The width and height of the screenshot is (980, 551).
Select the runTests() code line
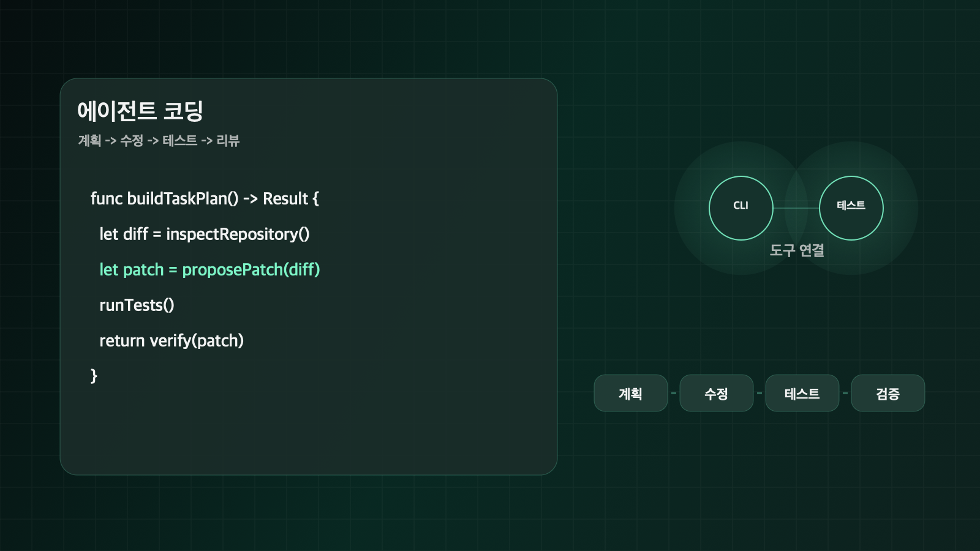tap(137, 305)
